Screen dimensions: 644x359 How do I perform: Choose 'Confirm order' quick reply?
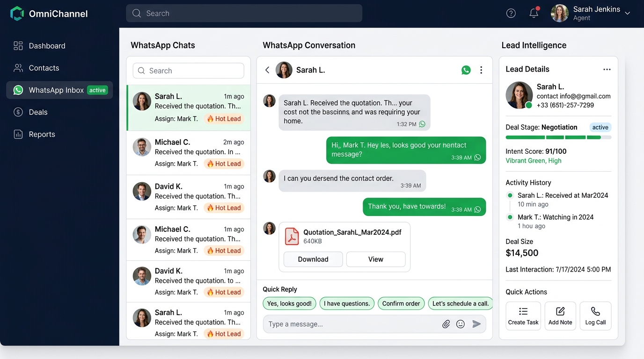tap(401, 303)
